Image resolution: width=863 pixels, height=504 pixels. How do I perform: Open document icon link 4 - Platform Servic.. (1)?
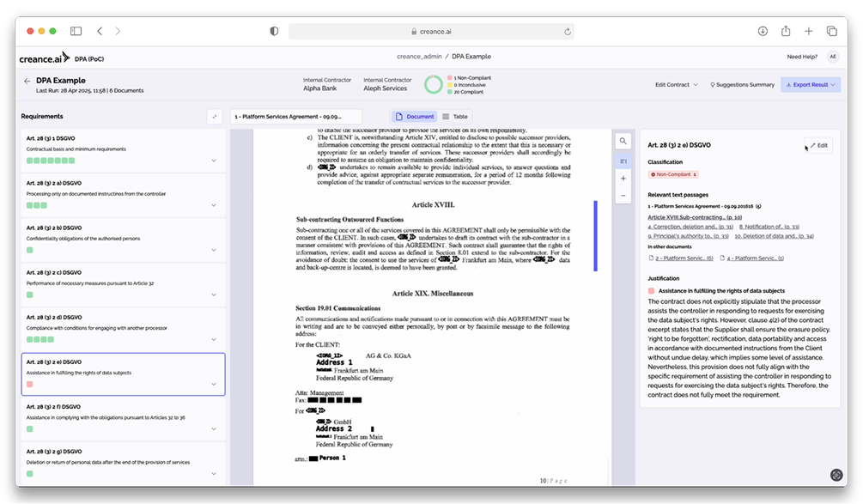point(752,258)
